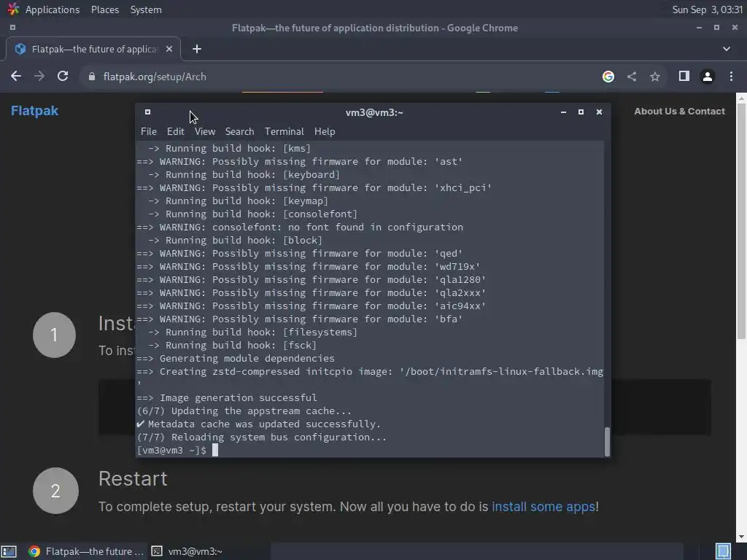Image resolution: width=747 pixels, height=560 pixels.
Task: Open the Places menu in the top panel
Action: 105,9
